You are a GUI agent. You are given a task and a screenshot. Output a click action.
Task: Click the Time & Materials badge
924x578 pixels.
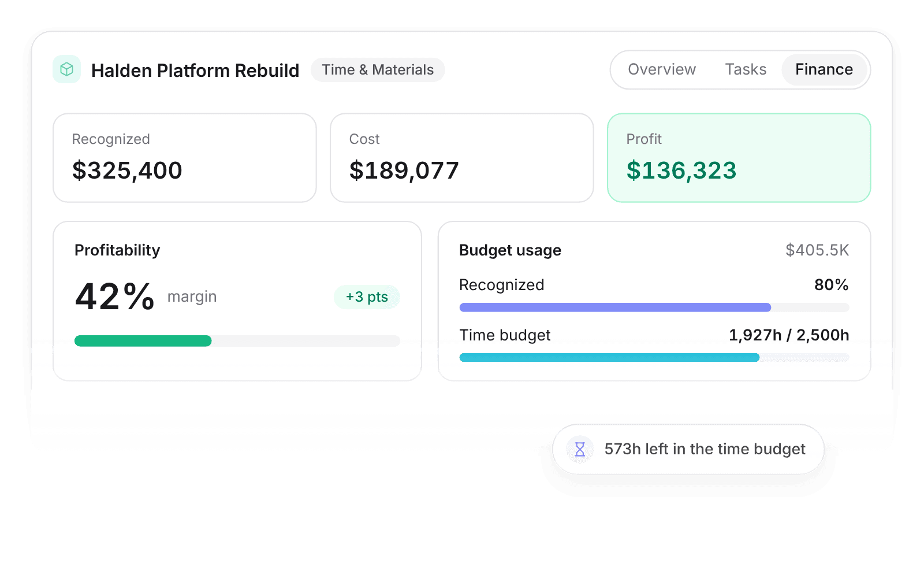(x=378, y=70)
